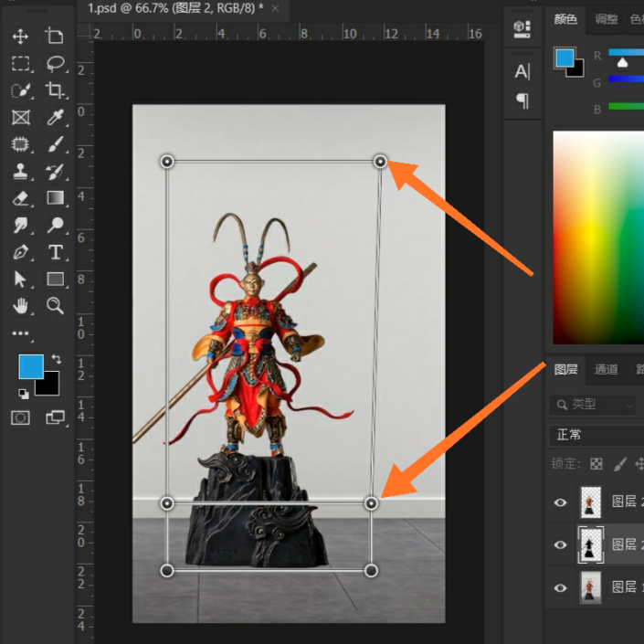Click the G channel slider track

pyautogui.click(x=626, y=79)
